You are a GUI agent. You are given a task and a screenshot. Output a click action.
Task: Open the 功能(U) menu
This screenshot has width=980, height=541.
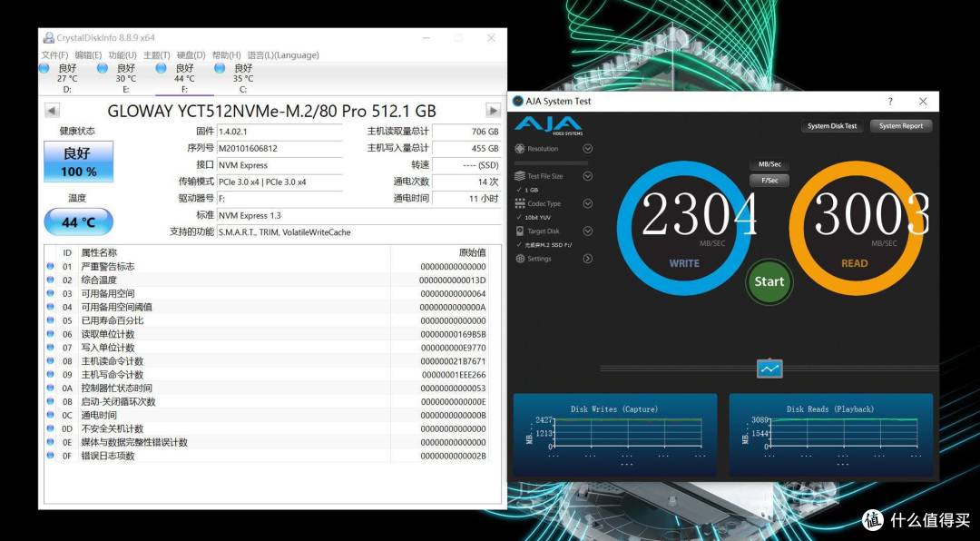[122, 55]
